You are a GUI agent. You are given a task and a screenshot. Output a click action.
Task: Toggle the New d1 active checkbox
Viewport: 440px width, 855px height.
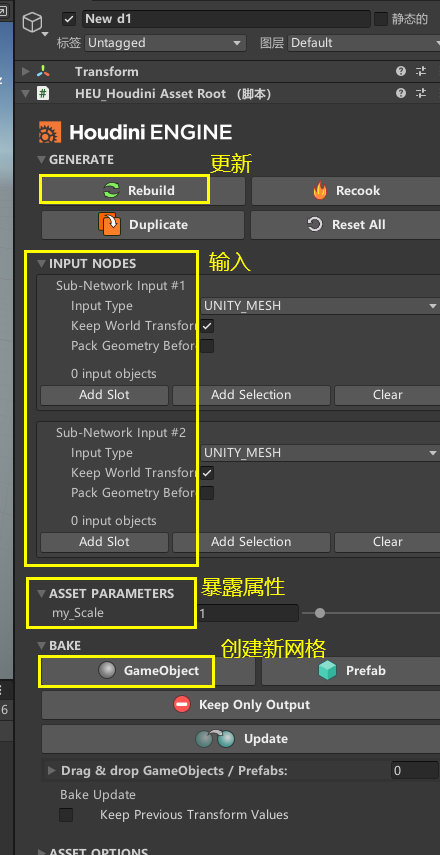click(69, 19)
